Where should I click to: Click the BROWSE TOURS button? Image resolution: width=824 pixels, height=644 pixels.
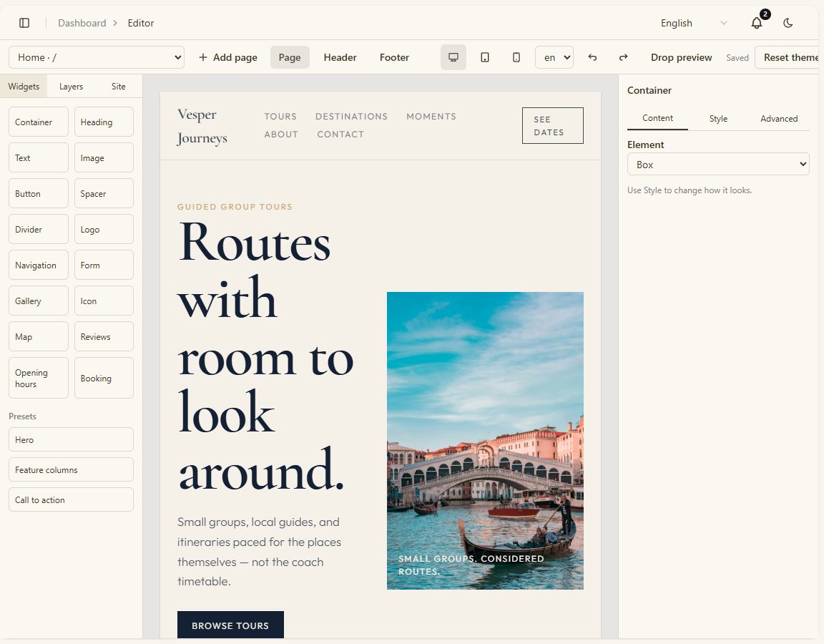pos(230,625)
